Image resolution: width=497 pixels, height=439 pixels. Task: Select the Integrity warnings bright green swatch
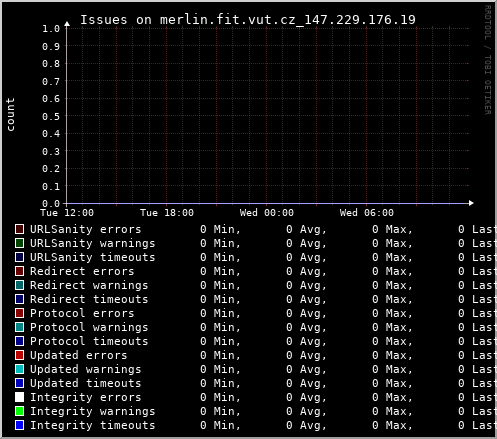(20, 411)
